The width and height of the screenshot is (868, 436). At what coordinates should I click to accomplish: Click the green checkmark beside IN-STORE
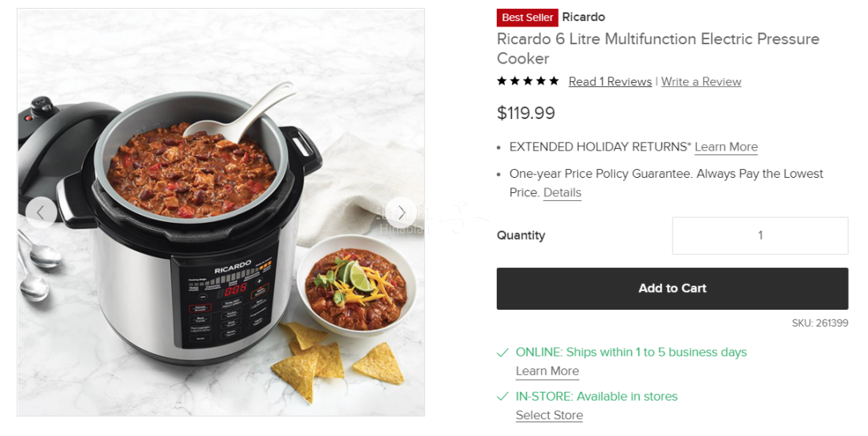(502, 396)
